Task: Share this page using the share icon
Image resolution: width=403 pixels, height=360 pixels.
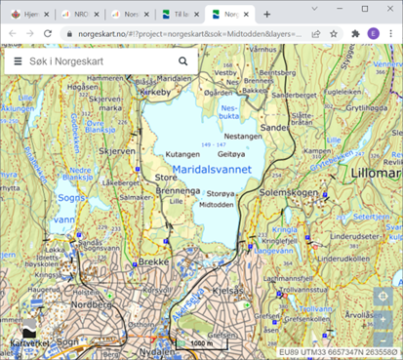Action: point(316,34)
